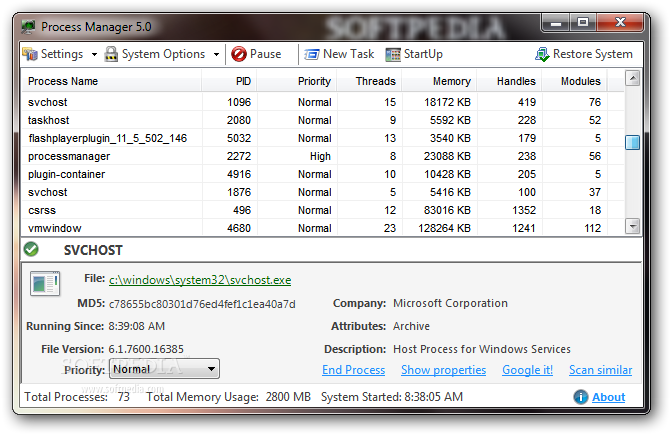Viewport: 671px width, 435px height.
Task: Sort by Handles column header
Action: pyautogui.click(x=510, y=81)
